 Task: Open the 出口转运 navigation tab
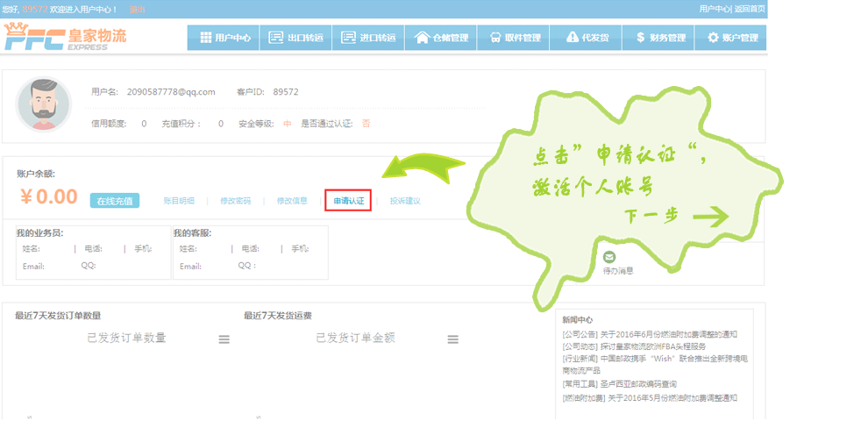295,38
